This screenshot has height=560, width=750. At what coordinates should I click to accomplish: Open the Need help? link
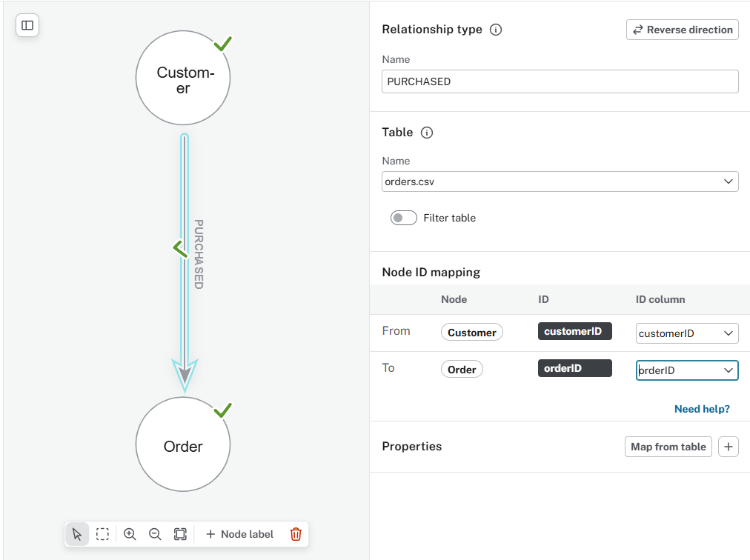(x=701, y=408)
